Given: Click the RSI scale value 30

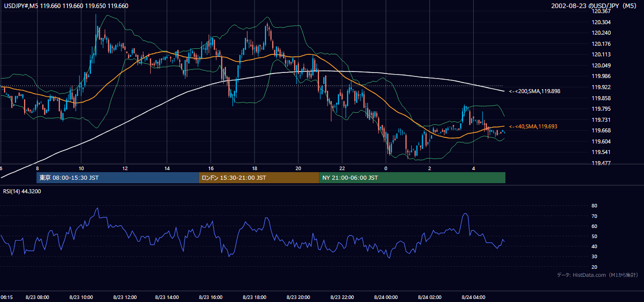Looking at the screenshot, I should click(x=594, y=257).
